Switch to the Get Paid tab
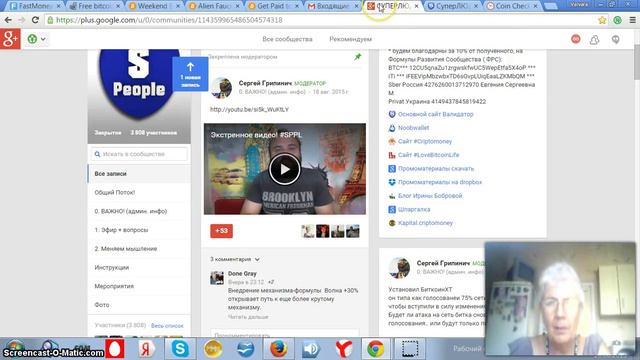Screen dimensions: 640x360 click(x=273, y=6)
